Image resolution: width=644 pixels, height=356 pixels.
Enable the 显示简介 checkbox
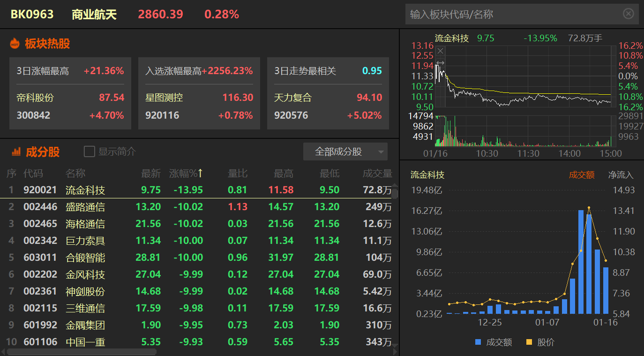coord(89,151)
